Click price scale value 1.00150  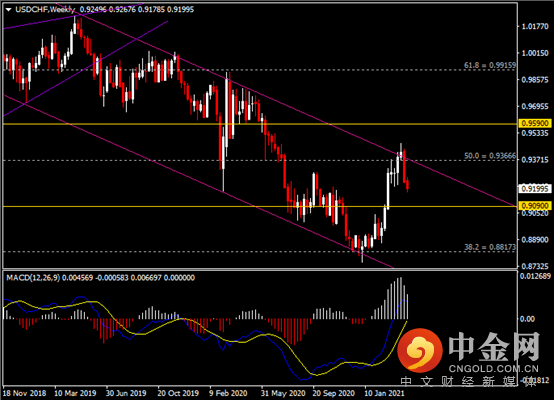(535, 53)
